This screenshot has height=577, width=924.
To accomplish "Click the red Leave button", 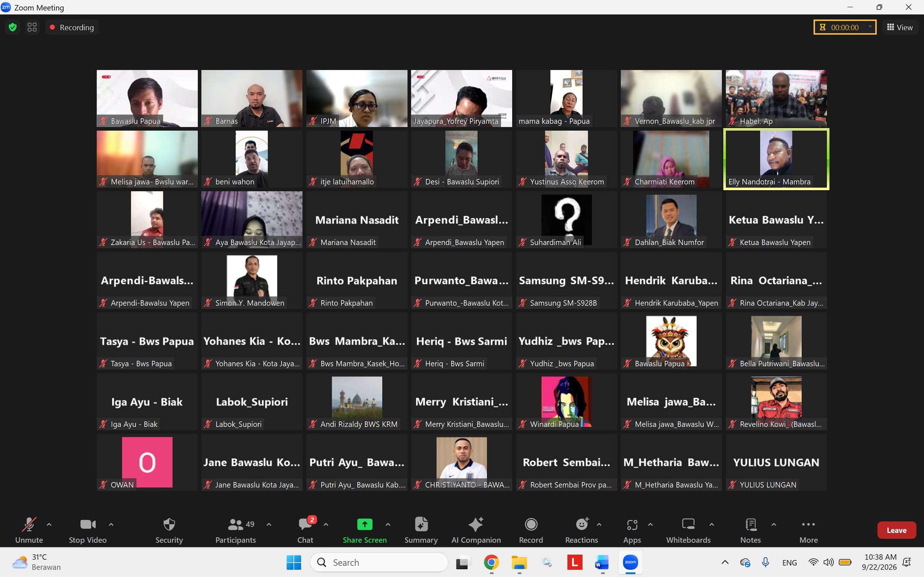I will 896,530.
